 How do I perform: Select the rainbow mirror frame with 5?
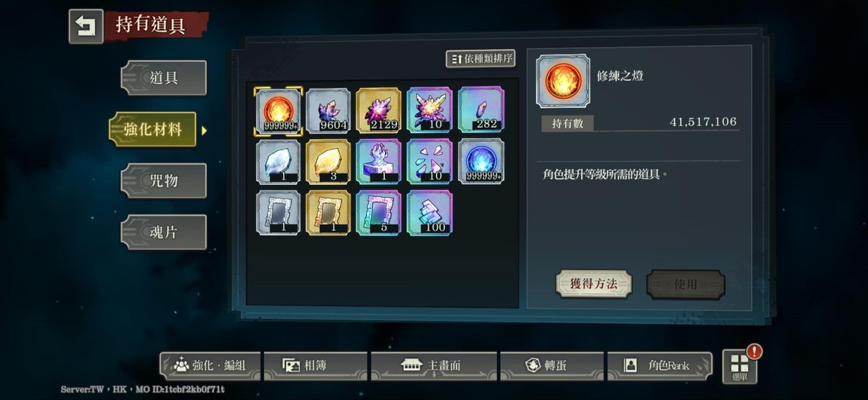379,213
